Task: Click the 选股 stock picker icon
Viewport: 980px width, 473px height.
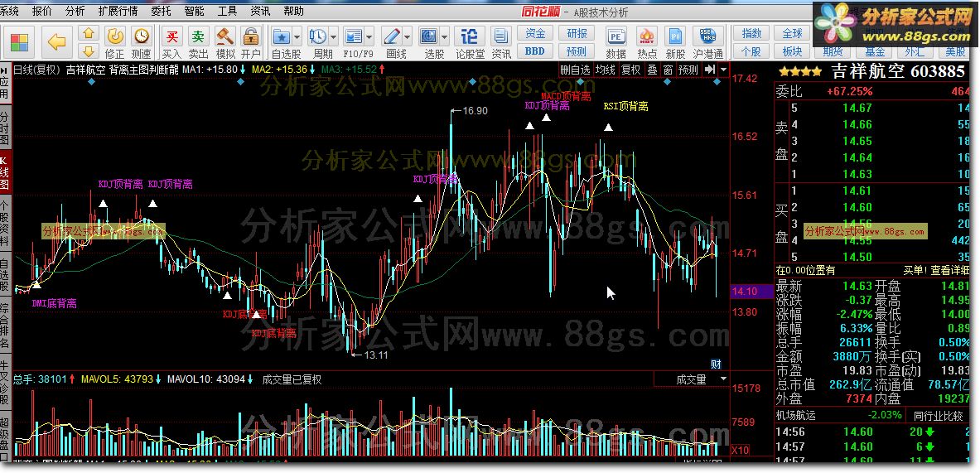Action: coord(429,36)
